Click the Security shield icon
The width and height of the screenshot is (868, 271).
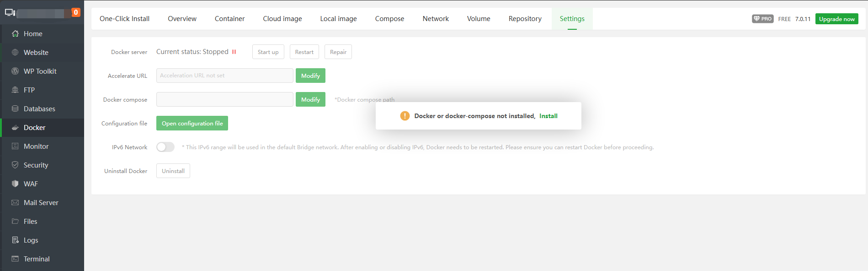(15, 165)
